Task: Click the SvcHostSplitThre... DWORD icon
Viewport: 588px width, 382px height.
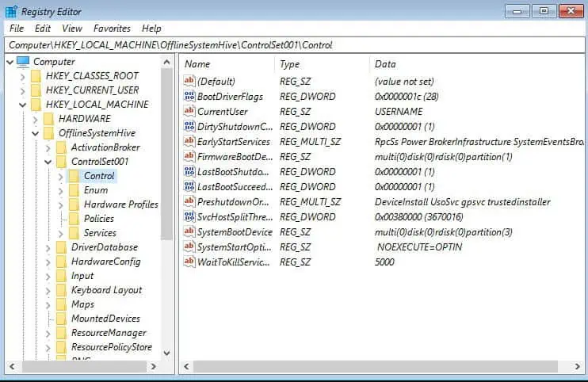Action: (x=189, y=216)
